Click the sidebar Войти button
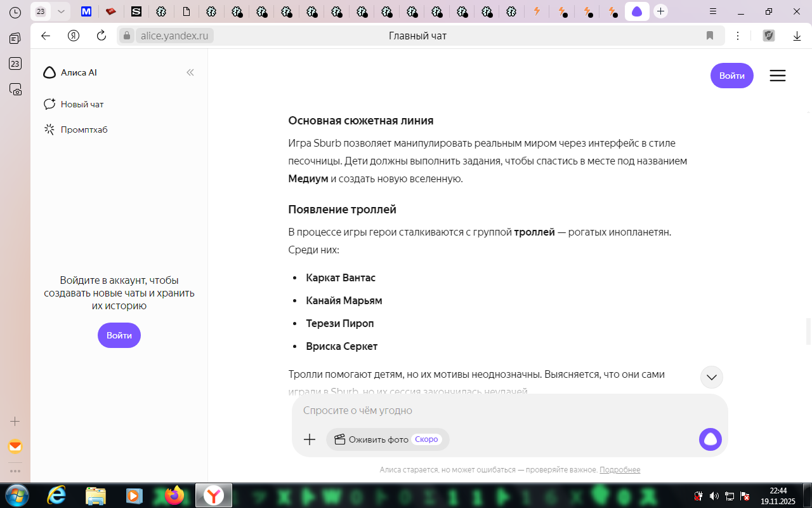 tap(119, 335)
